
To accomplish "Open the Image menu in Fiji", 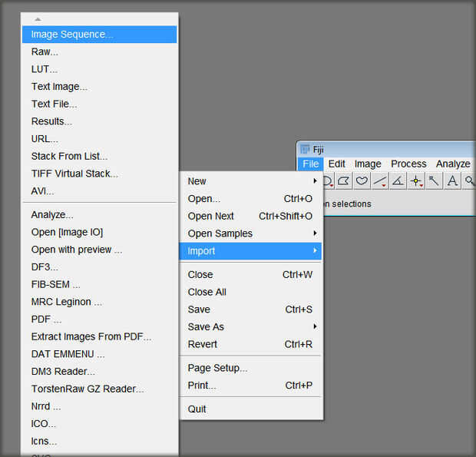I will pyautogui.click(x=368, y=164).
